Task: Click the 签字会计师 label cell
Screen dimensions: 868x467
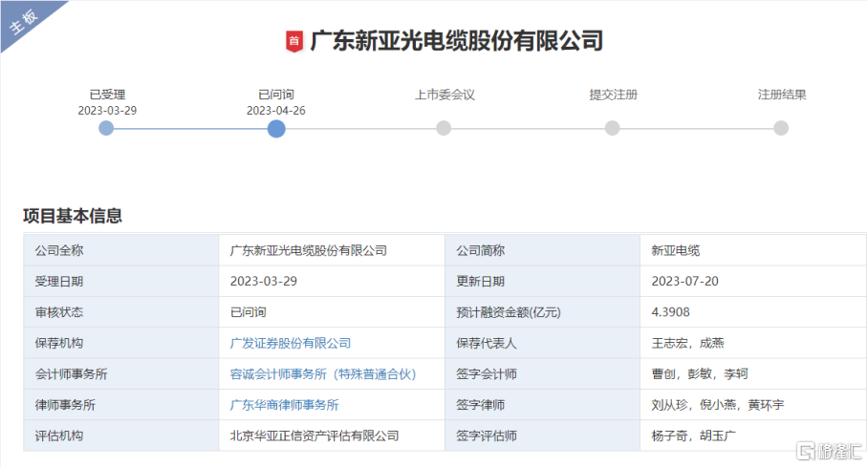Action: (543, 374)
